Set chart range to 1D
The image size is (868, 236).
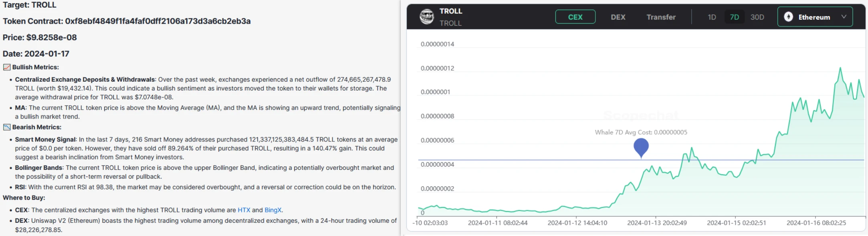[712, 17]
